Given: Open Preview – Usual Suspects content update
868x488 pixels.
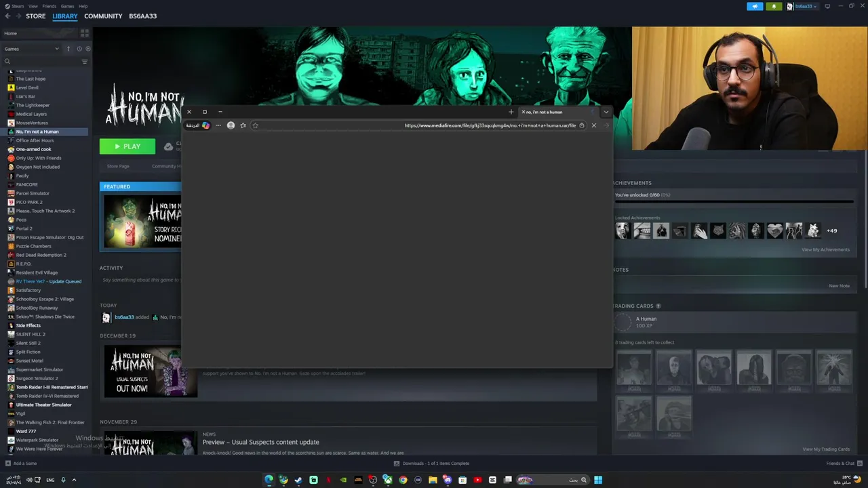Looking at the screenshot, I should [260, 442].
